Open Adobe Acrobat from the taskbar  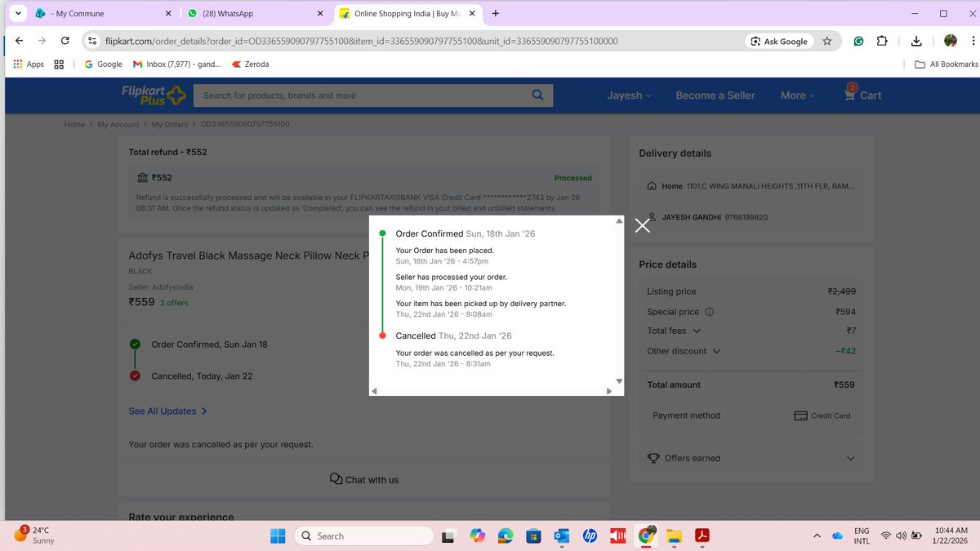point(702,535)
